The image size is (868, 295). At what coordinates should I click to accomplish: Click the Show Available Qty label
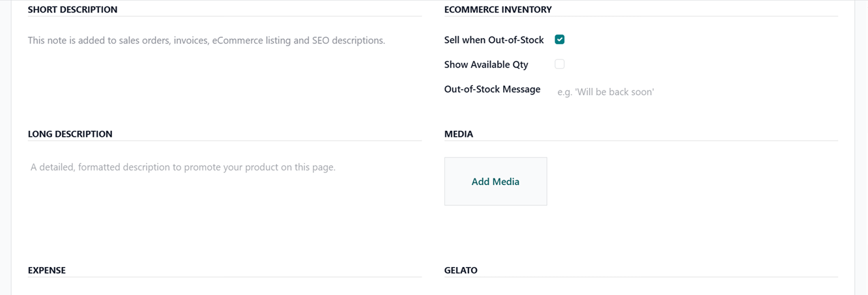(x=485, y=64)
